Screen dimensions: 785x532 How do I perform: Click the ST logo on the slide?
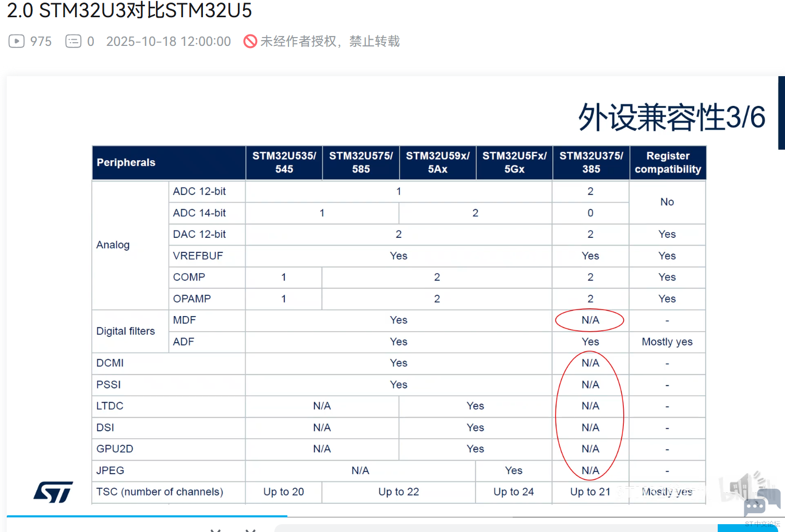tap(53, 492)
